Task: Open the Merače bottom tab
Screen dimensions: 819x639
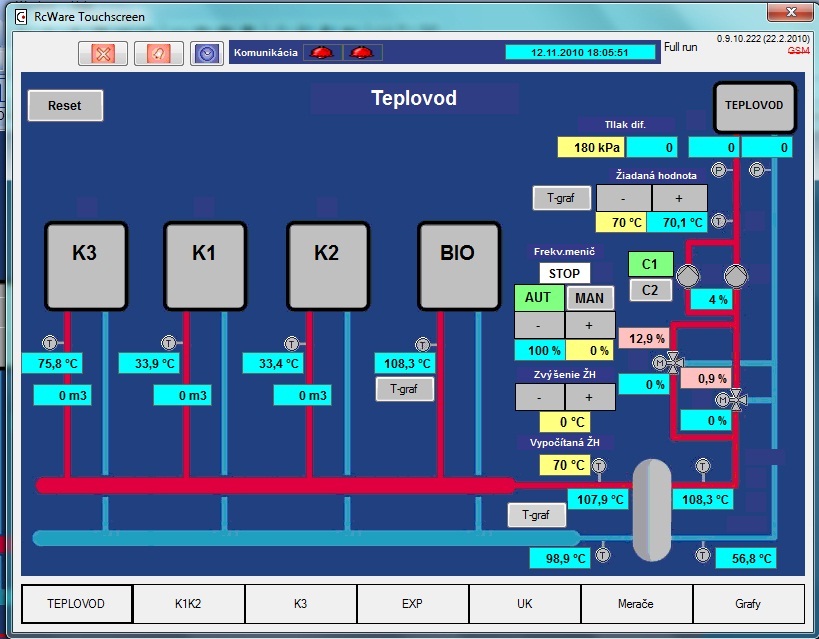Action: pos(636,604)
